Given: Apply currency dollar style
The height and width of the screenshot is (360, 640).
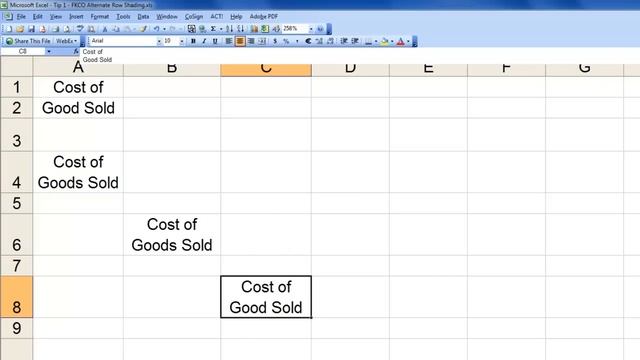Looking at the screenshot, I should (x=275, y=41).
